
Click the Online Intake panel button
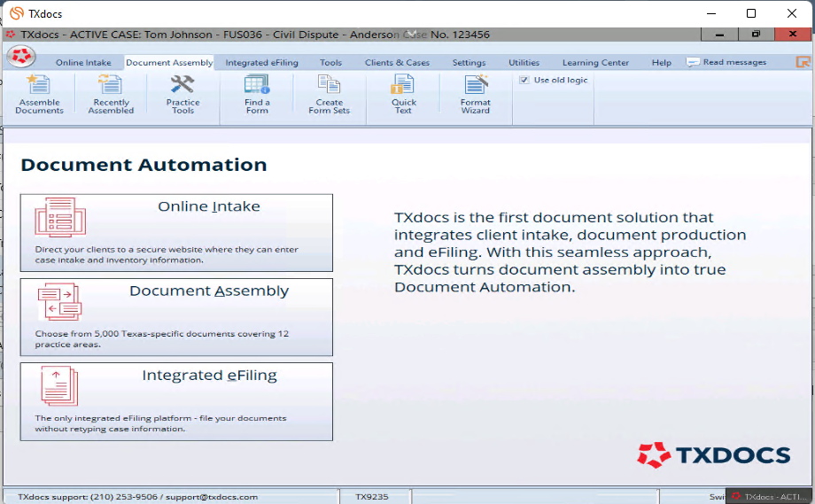176,233
